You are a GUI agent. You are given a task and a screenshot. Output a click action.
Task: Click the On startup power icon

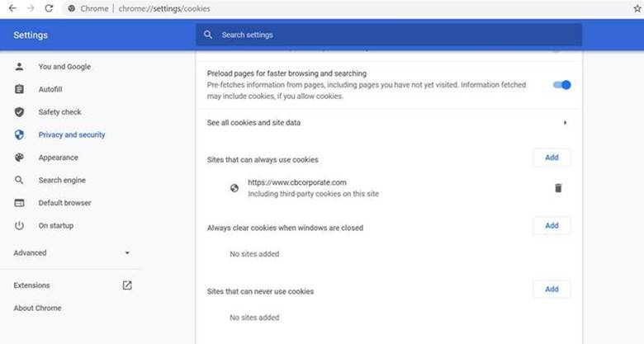point(19,225)
